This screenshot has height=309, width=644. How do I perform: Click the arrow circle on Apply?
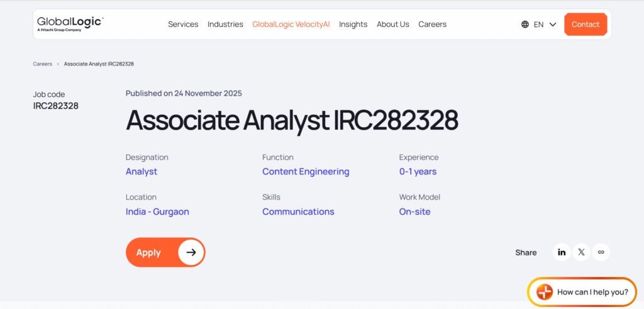191,252
